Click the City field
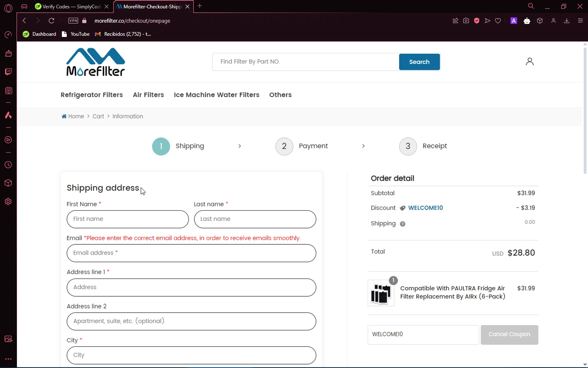The height and width of the screenshot is (368, 588). (x=191, y=355)
